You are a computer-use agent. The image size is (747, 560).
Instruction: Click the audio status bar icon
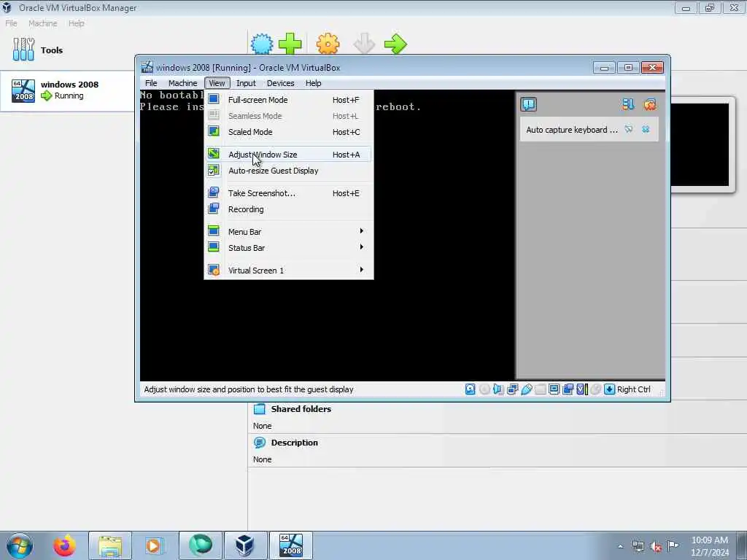tap(498, 389)
